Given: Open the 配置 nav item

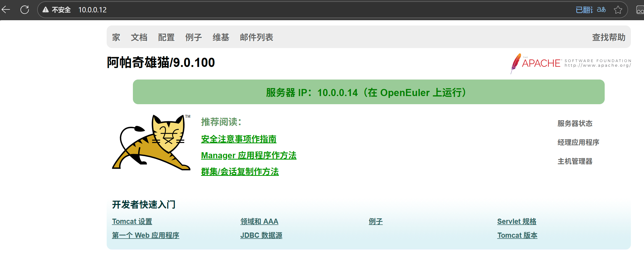Looking at the screenshot, I should tap(166, 37).
